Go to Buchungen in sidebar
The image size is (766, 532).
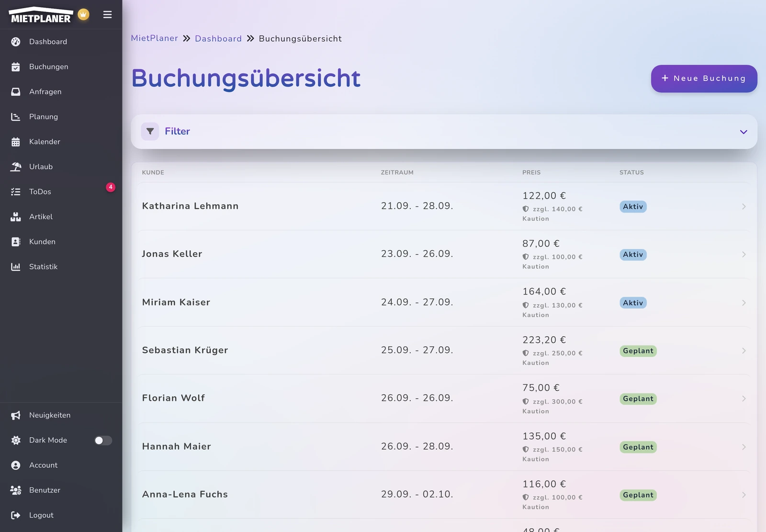tap(61, 67)
